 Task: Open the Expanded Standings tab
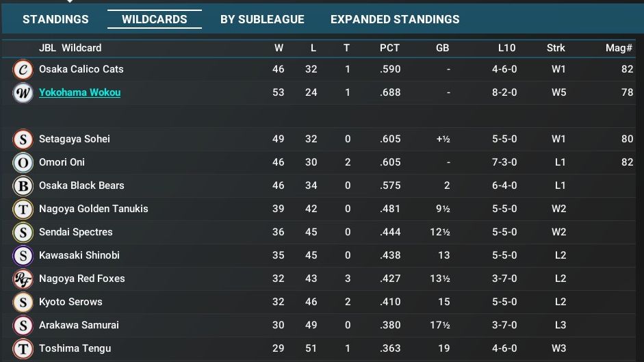395,19
